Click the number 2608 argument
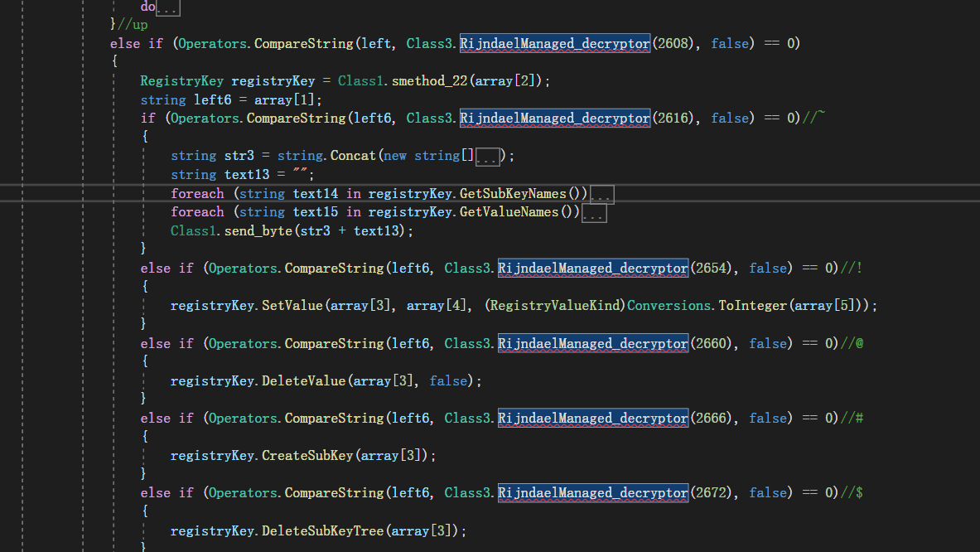The height and width of the screenshot is (552, 980). pos(673,43)
